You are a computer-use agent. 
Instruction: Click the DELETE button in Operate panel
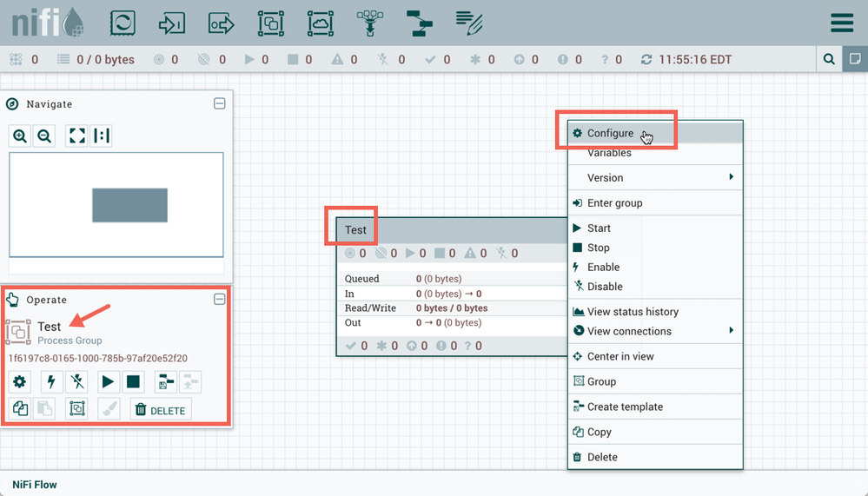click(161, 410)
